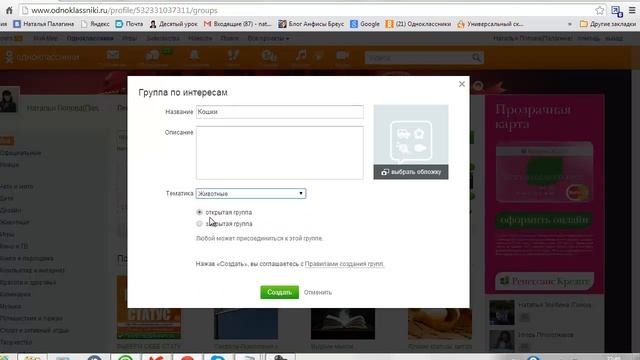Viewport: 640px width, 360px height.
Task: Select Дизайн category in sidebar
Action: pos(11,210)
